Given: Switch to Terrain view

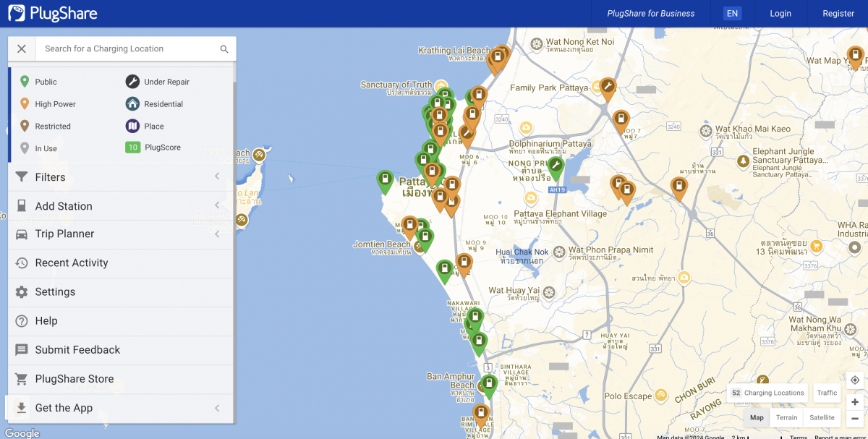Looking at the screenshot, I should [786, 417].
